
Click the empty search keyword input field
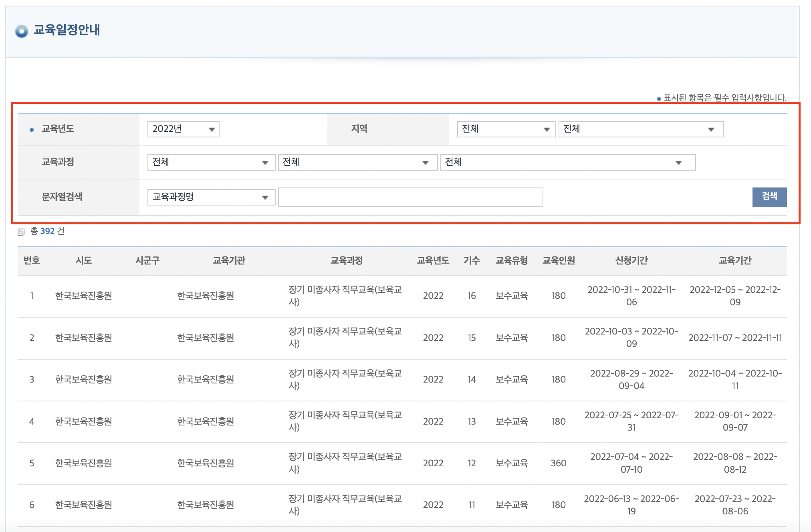tap(410, 197)
